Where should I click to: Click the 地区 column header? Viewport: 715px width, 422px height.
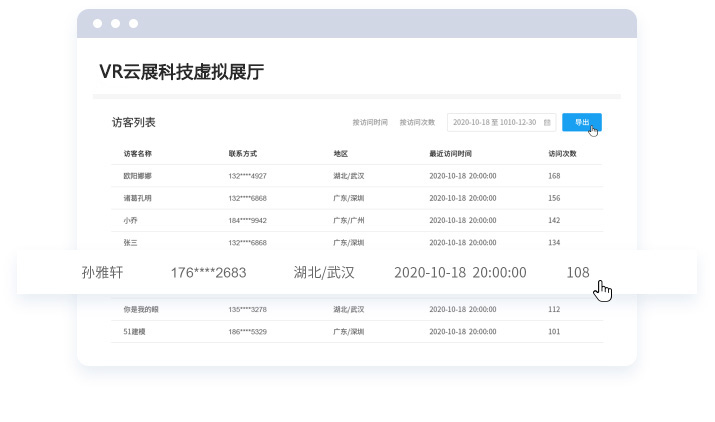click(x=341, y=154)
